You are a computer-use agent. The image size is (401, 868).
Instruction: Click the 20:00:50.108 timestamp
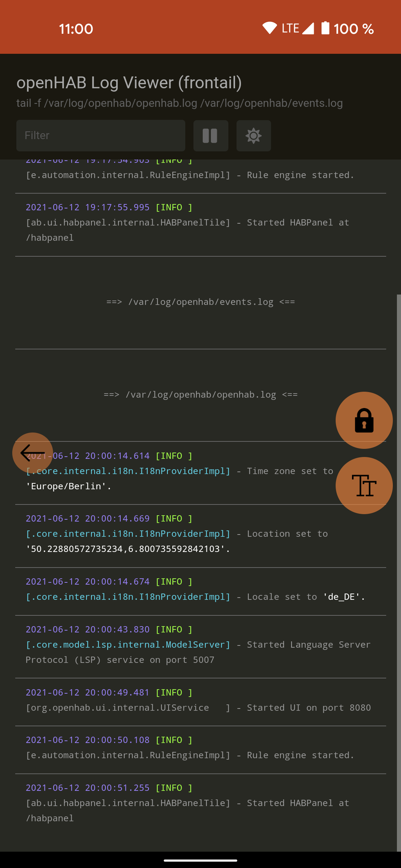pos(117,740)
